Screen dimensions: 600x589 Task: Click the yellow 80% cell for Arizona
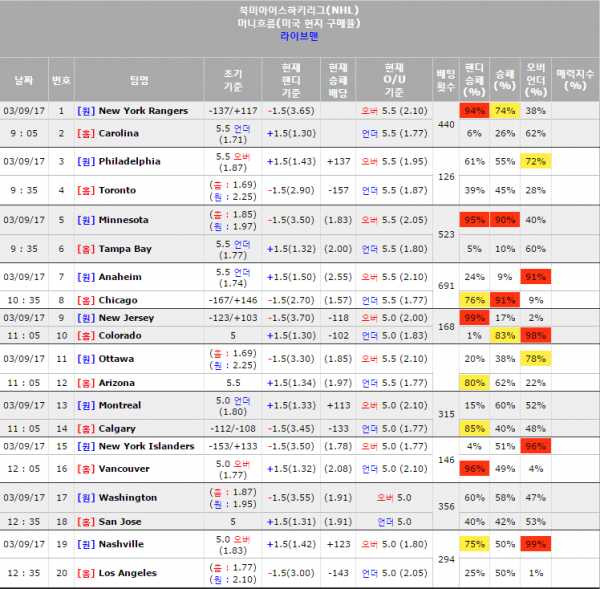tap(474, 383)
